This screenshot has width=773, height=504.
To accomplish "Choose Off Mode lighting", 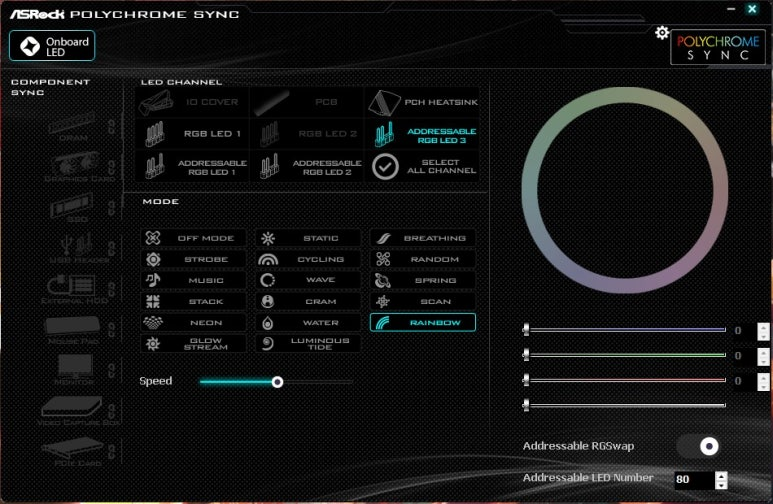I will (x=193, y=238).
